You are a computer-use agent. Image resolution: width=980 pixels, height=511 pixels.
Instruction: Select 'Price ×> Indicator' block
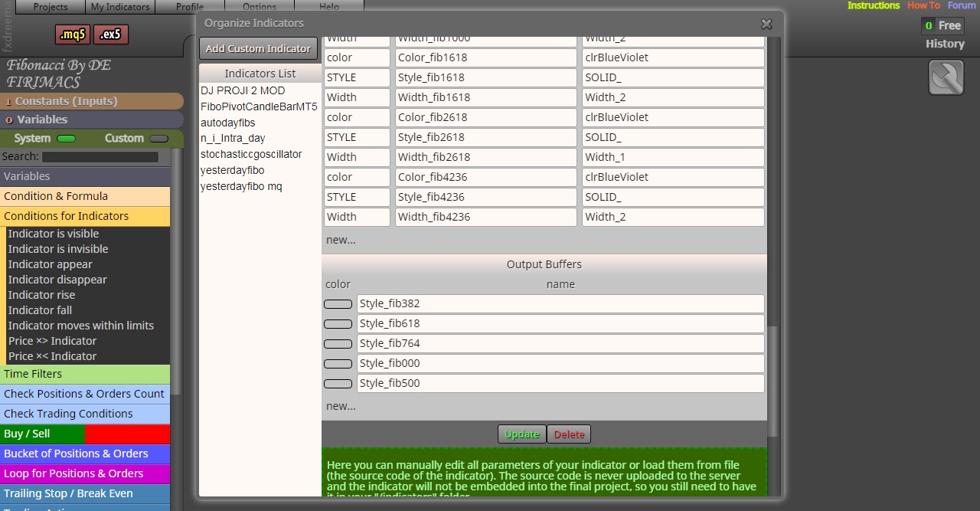(x=88, y=341)
